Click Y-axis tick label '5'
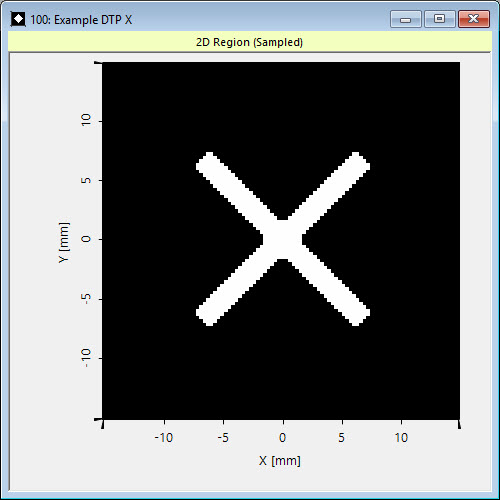 [x=86, y=180]
